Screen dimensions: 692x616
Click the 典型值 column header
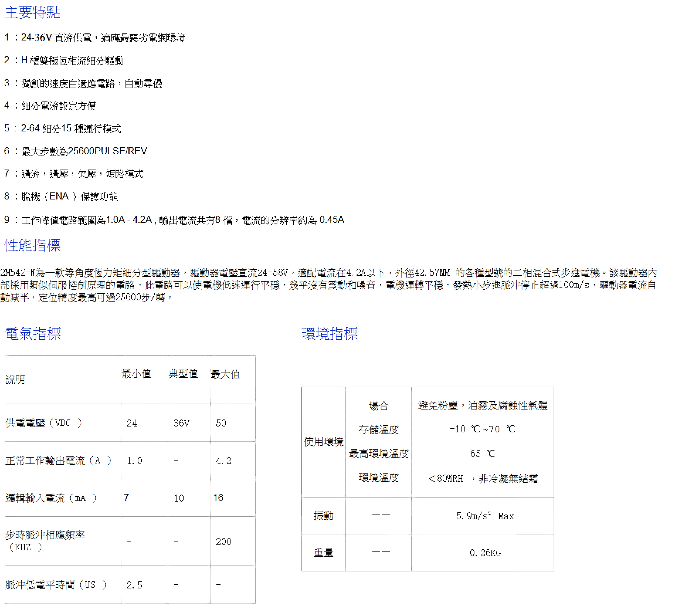coord(183,374)
